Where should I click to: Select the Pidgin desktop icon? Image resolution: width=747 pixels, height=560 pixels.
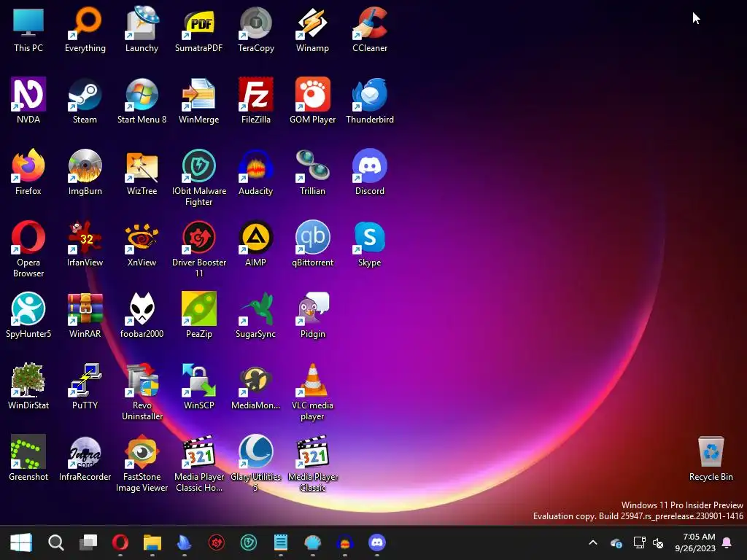coord(312,315)
